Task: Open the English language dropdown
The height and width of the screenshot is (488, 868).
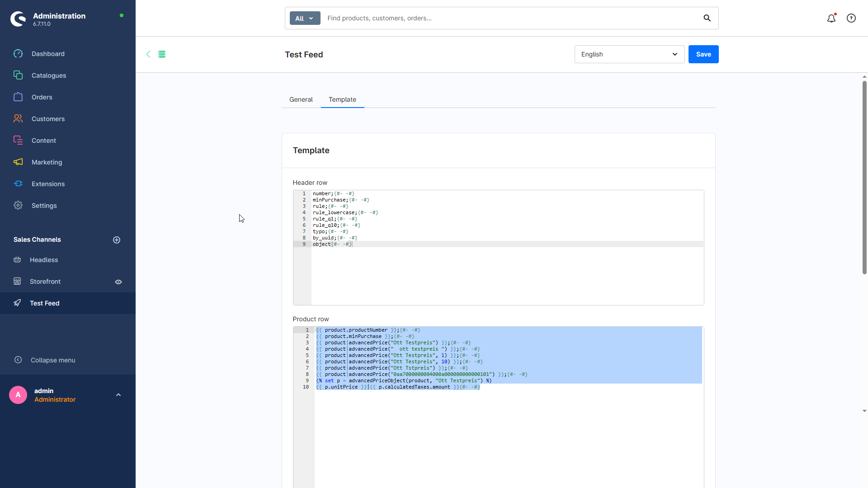Action: (629, 54)
